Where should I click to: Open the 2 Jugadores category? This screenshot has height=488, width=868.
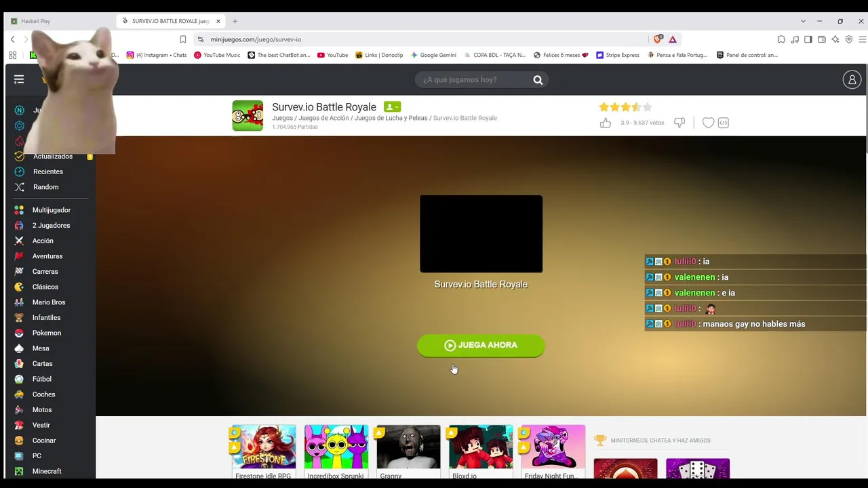click(51, 226)
